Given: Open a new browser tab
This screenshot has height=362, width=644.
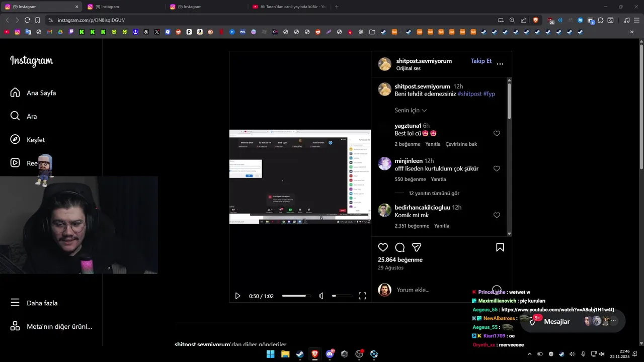Looking at the screenshot, I should (x=337, y=7).
